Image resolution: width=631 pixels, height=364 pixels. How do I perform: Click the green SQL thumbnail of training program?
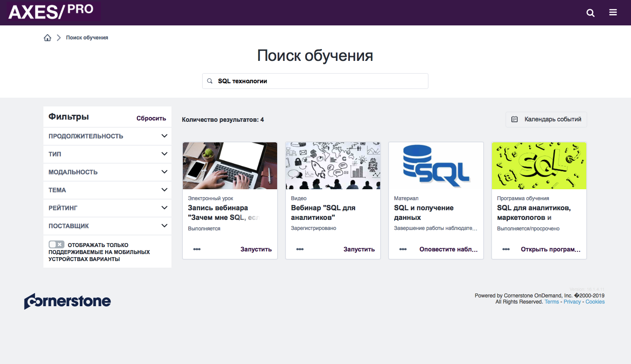pyautogui.click(x=539, y=166)
